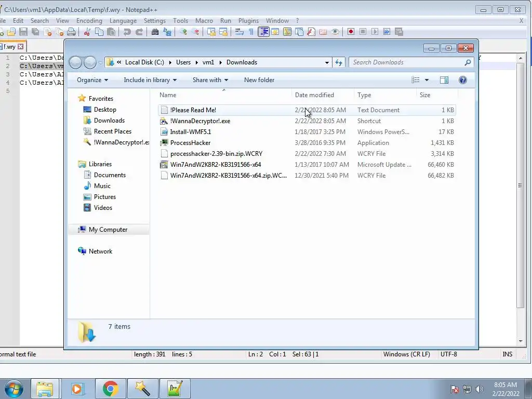Expand address bar history dropdown
This screenshot has height=399, width=532.
tap(327, 62)
